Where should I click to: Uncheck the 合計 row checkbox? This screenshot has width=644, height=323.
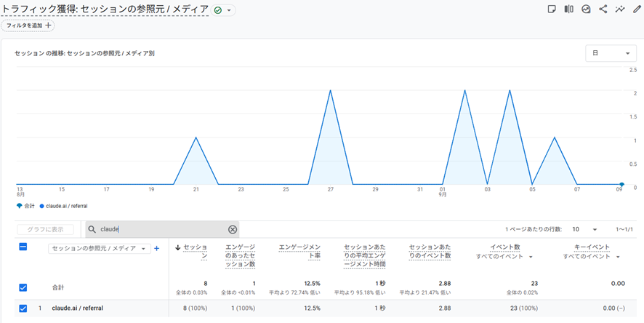point(23,287)
